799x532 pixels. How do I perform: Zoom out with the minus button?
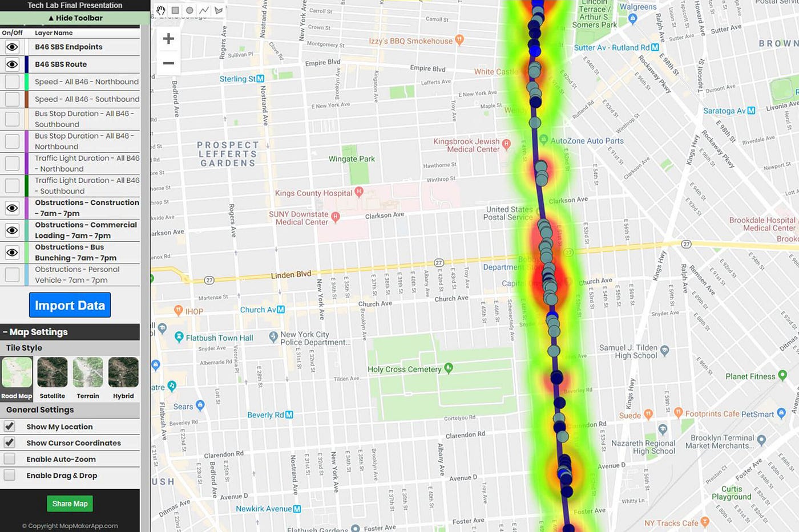pos(168,63)
